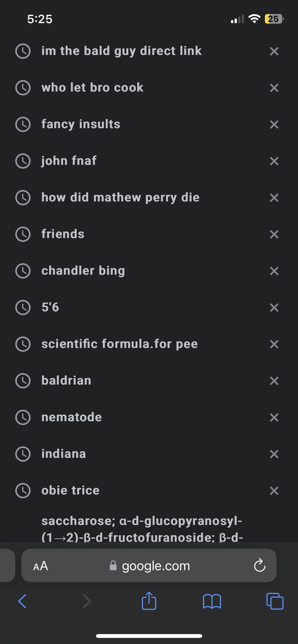The image size is (298, 644).
Task: Remove 'im the bald guy direct link' suggestion
Action: [x=274, y=51]
